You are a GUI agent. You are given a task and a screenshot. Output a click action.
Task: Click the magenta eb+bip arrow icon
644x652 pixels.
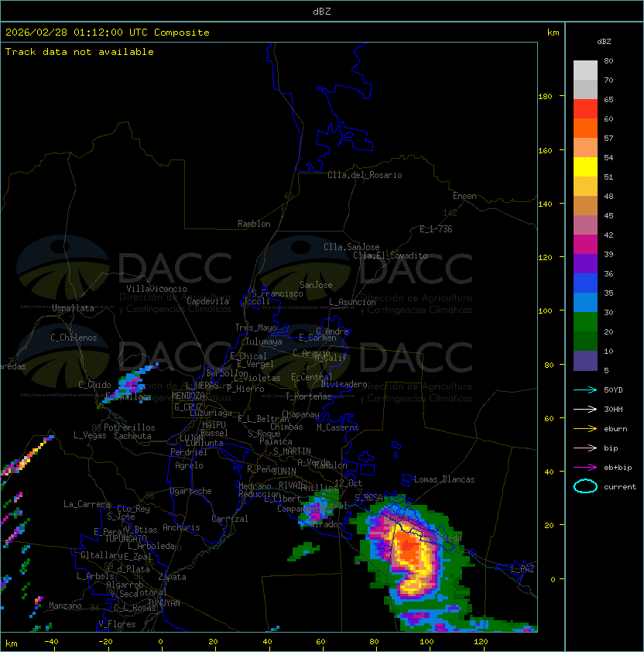585,468
